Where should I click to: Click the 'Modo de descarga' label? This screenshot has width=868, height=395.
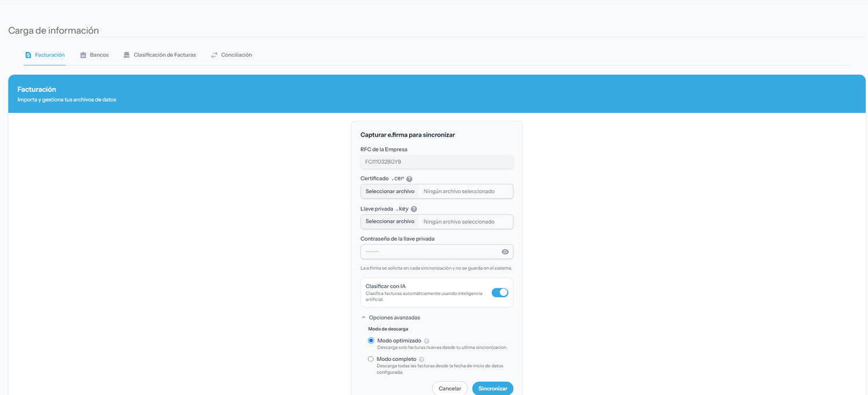[x=388, y=329]
